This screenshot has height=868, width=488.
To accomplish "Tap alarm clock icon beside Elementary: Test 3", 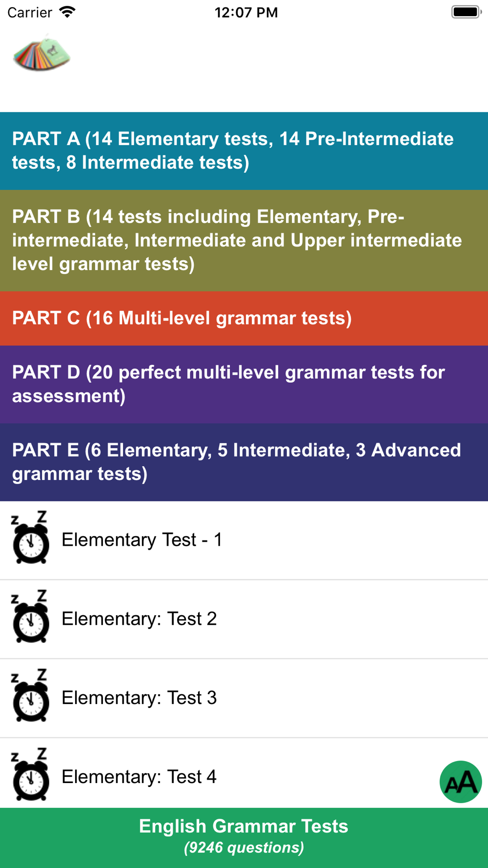I will 30,695.
